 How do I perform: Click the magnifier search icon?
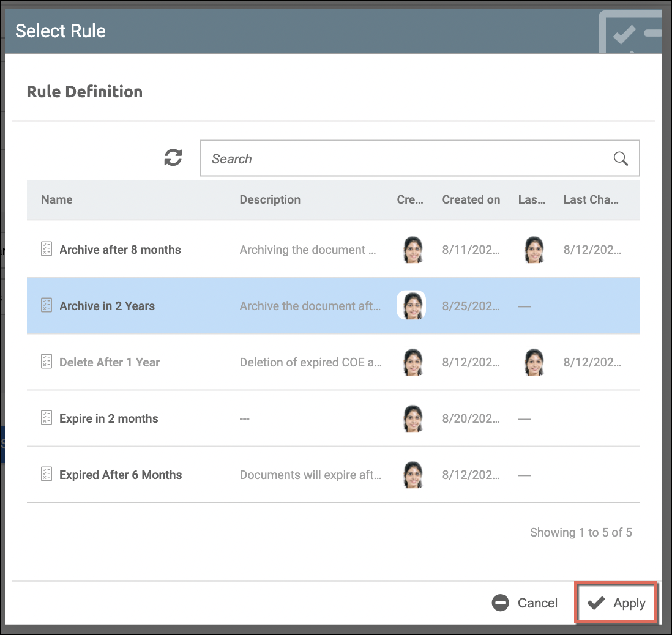621,158
